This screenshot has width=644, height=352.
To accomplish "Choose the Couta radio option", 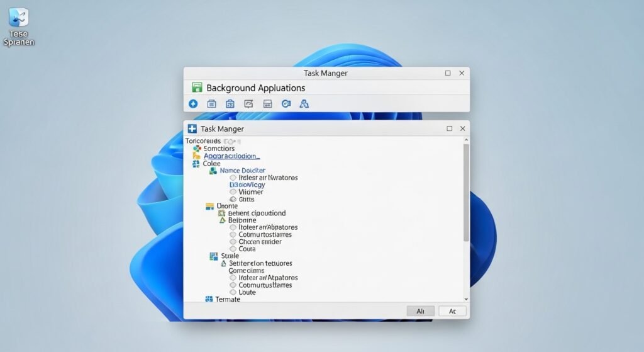I will pyautogui.click(x=233, y=249).
